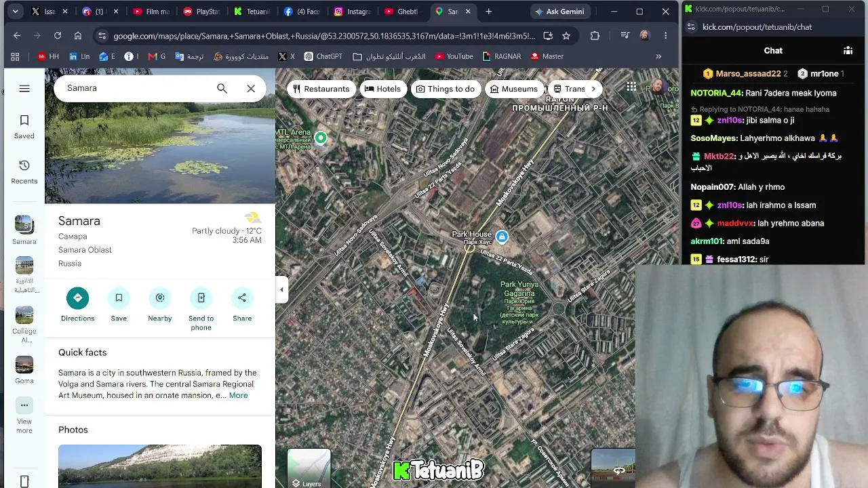
Task: Click the Samara search input field
Action: [x=136, y=88]
